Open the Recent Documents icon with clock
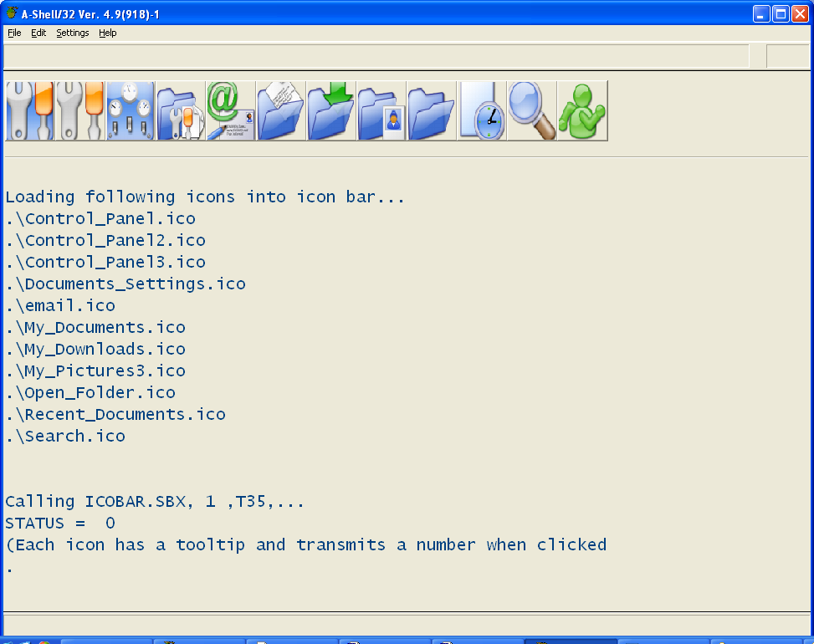814x644 pixels. pos(481,110)
